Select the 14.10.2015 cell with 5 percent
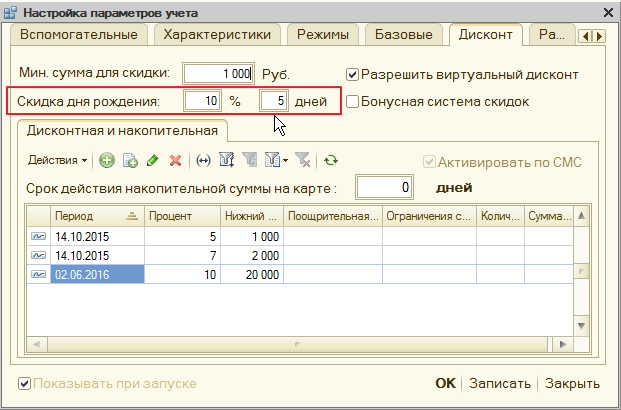Screen dimensions: 621x410 pyautogui.click(x=97, y=236)
